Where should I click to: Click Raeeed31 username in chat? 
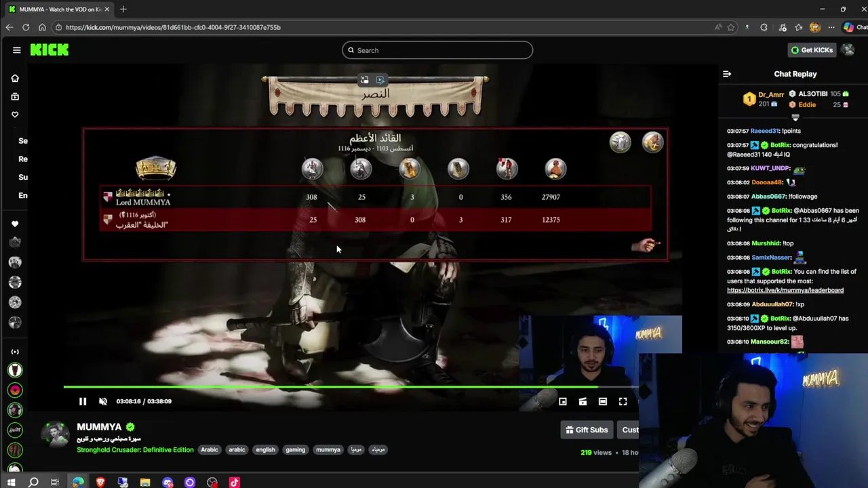click(764, 131)
